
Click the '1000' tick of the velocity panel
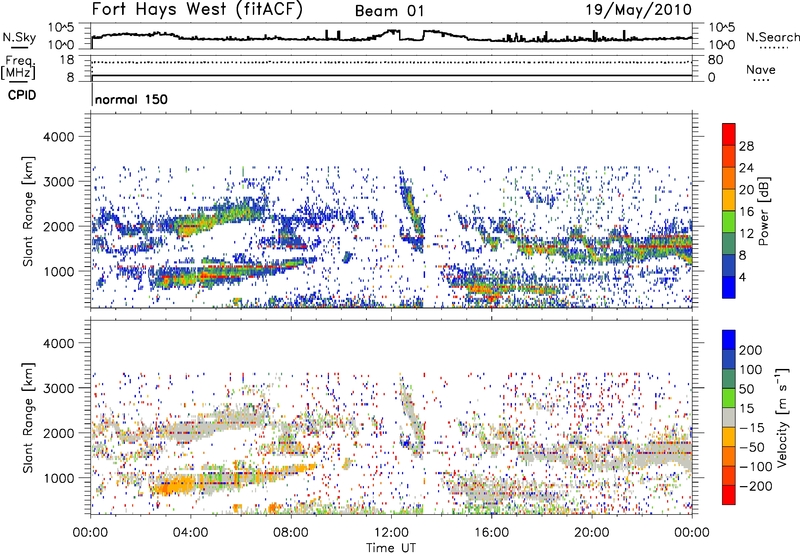tap(59, 478)
